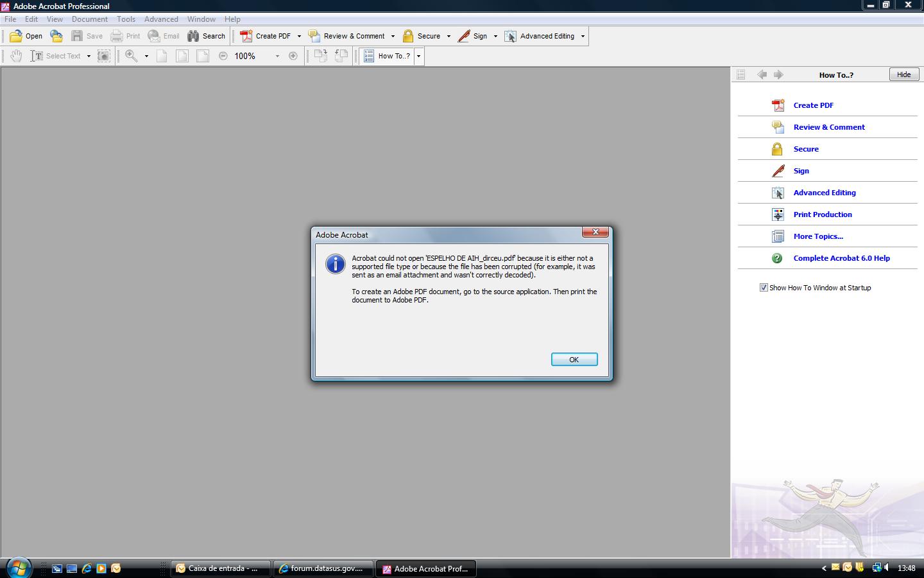
Task: Select the Hand tool icon
Action: (16, 56)
